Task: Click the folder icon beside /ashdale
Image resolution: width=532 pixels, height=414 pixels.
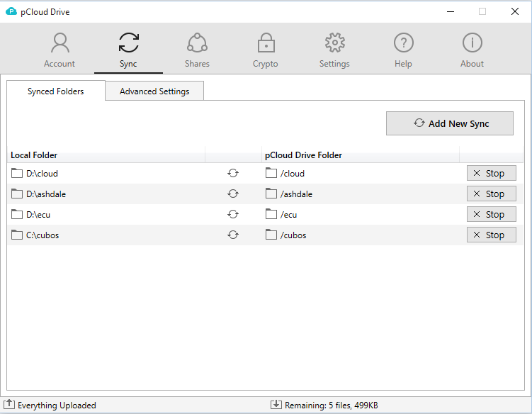Action: [x=271, y=194]
